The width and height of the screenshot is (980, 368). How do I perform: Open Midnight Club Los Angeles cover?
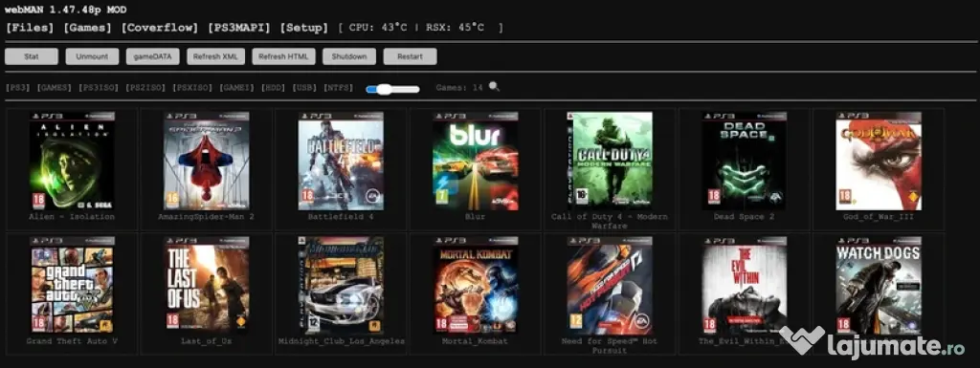[x=341, y=285]
